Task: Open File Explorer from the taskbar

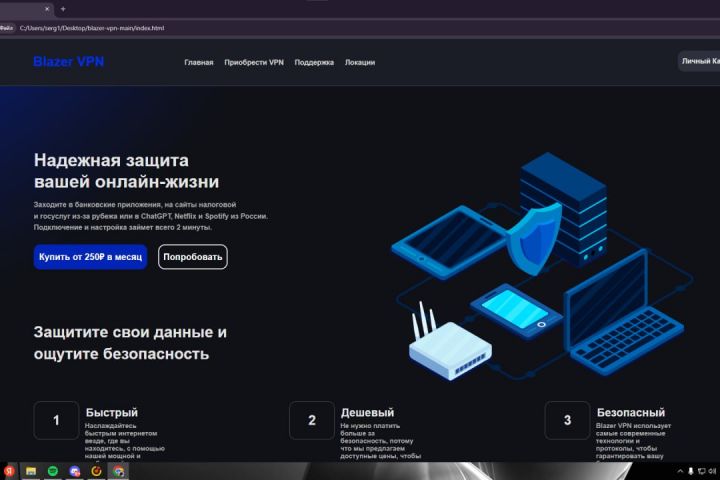Action: click(31, 471)
